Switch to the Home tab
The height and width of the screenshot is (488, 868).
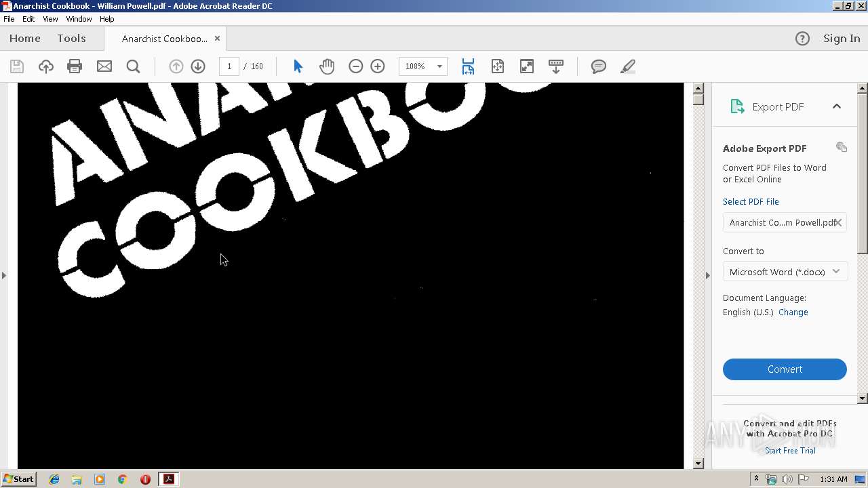[x=25, y=39]
